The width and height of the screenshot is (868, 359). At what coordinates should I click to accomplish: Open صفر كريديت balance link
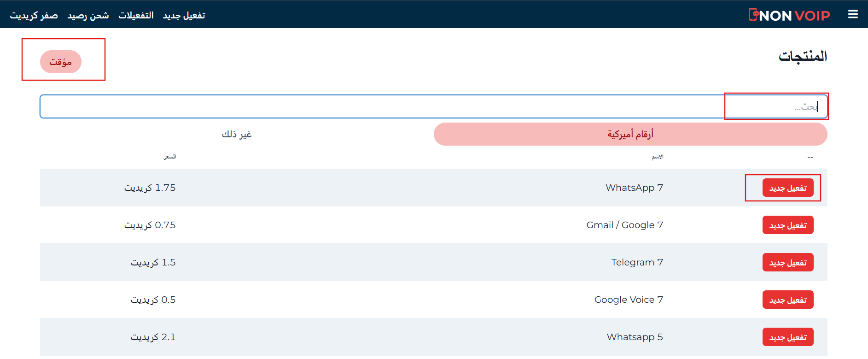pyautogui.click(x=34, y=15)
